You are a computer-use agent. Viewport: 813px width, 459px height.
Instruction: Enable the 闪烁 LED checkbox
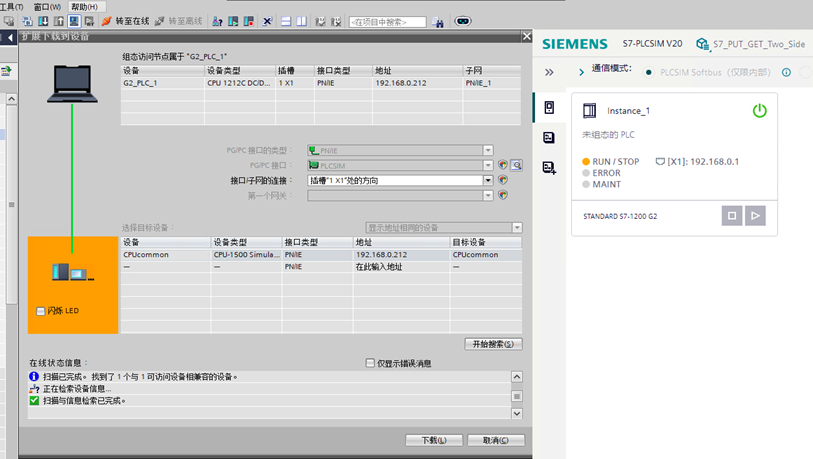point(41,311)
